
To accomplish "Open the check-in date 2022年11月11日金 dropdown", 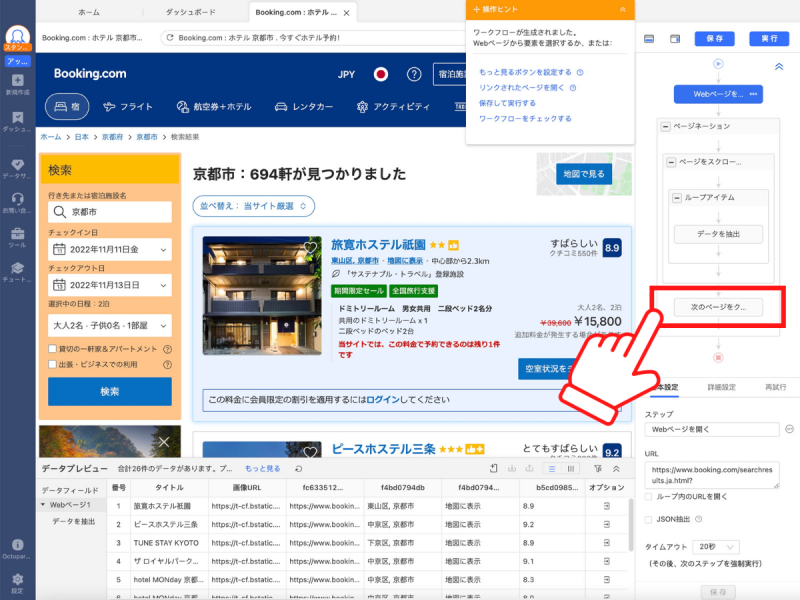I will coord(110,249).
